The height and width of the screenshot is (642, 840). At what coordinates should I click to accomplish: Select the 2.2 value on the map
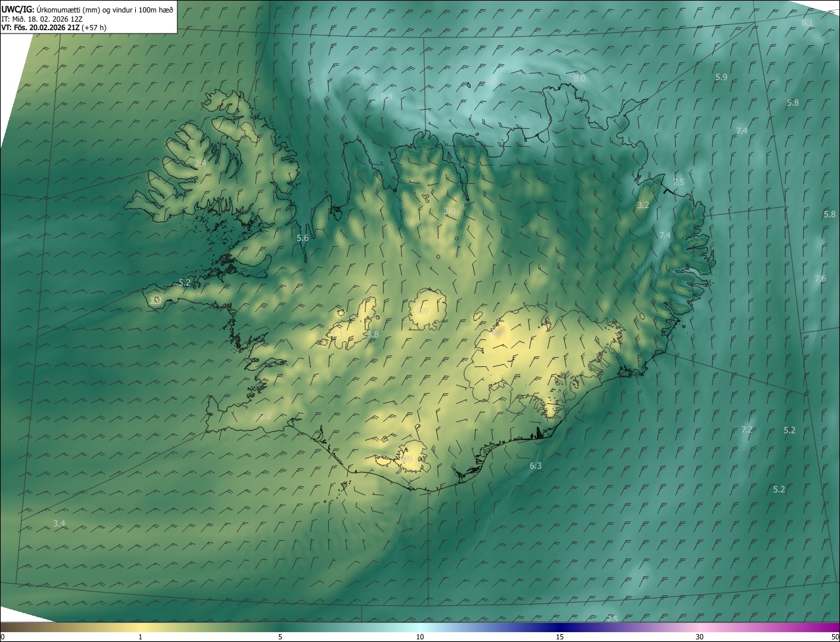coord(266,416)
